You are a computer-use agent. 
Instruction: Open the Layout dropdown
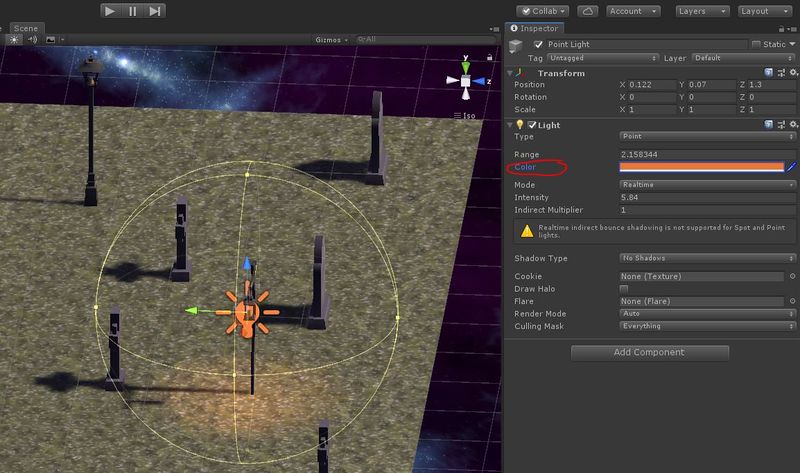click(765, 11)
